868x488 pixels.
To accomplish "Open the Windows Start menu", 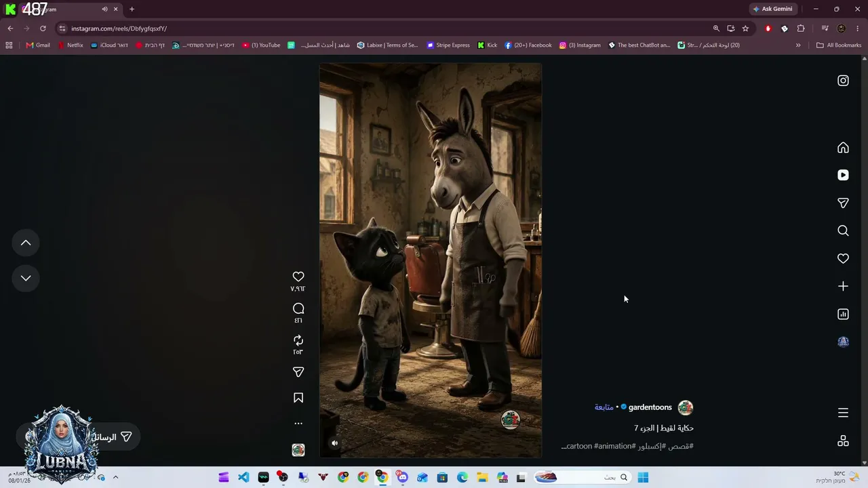I will 643,477.
